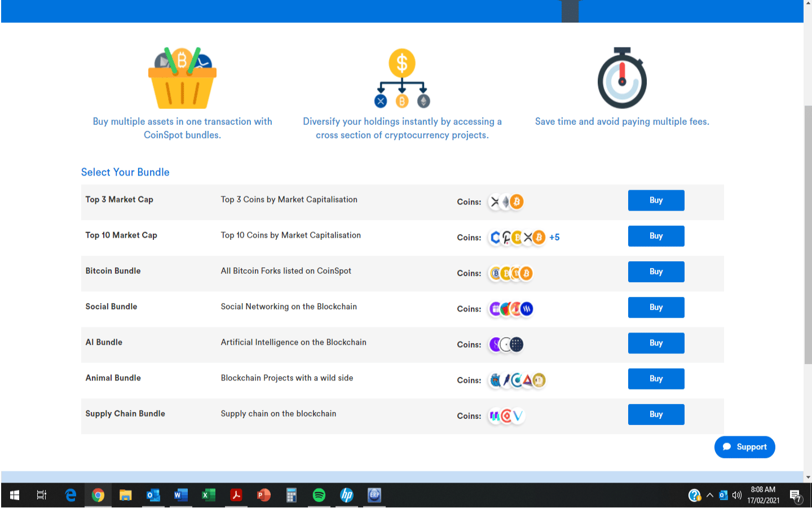Buy the Top 10 Market Cap bundle
Screen dimensions: 812x508
pyautogui.click(x=656, y=236)
